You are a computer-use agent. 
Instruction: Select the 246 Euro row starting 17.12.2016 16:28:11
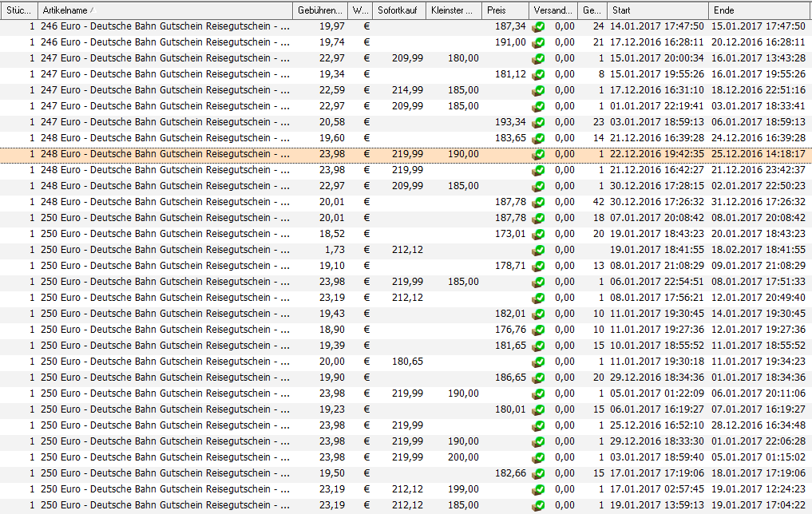(x=164, y=42)
